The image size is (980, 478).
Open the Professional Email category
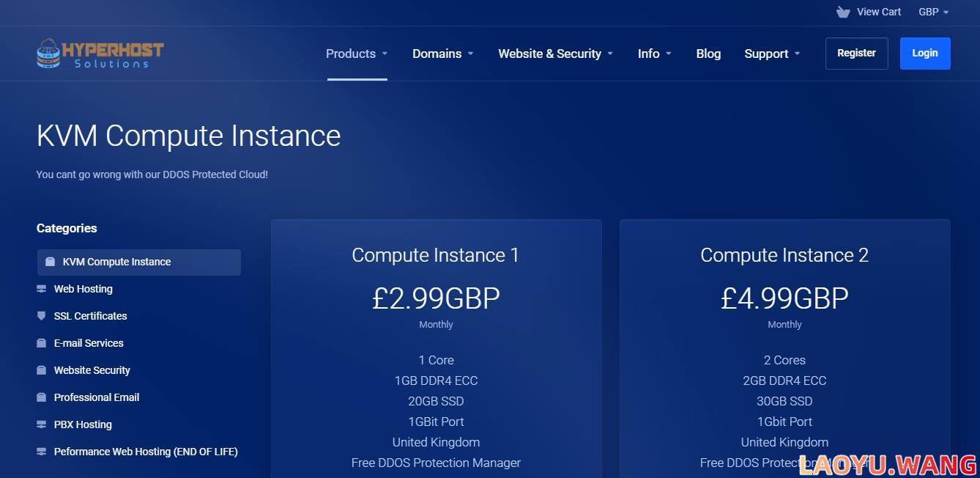point(97,397)
